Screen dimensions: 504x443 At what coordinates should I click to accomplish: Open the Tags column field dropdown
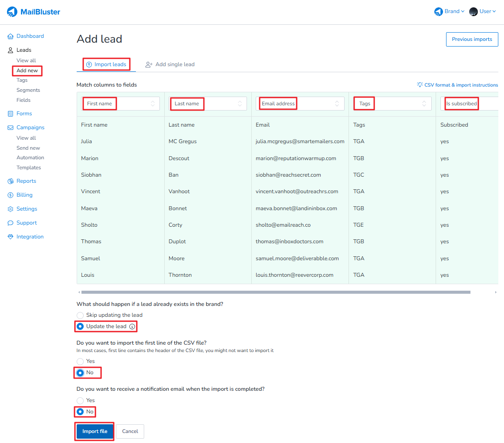[392, 104]
